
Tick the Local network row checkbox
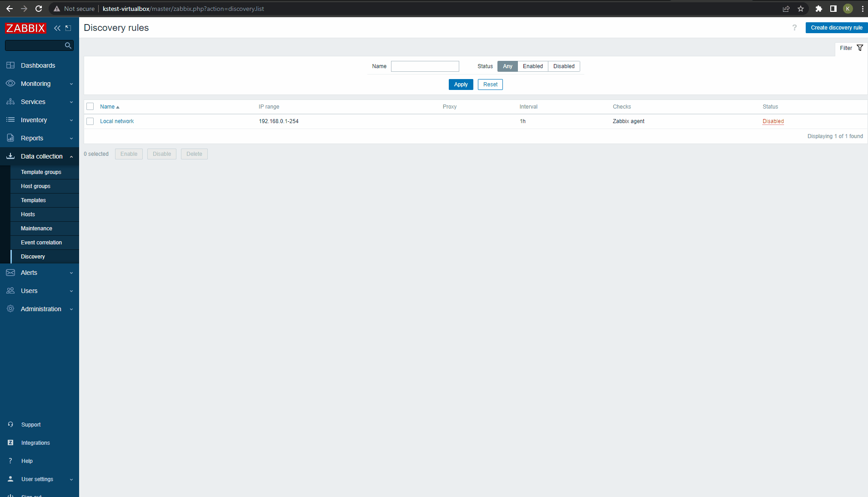(90, 121)
